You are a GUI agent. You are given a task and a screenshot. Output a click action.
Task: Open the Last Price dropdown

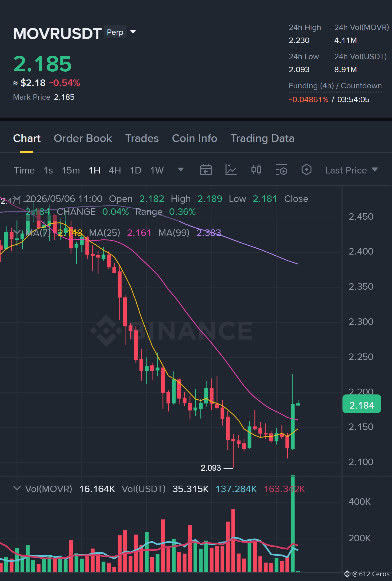[x=351, y=170]
